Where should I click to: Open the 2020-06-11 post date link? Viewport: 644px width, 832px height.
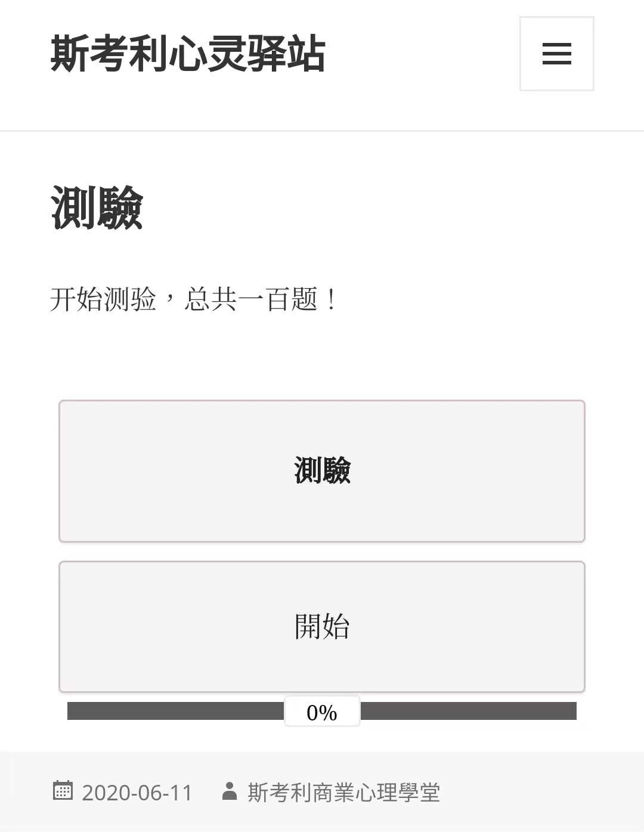137,793
